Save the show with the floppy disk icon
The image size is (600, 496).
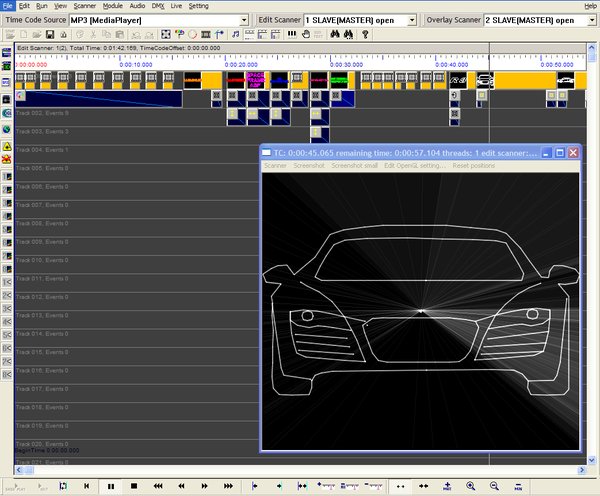pos(50,34)
